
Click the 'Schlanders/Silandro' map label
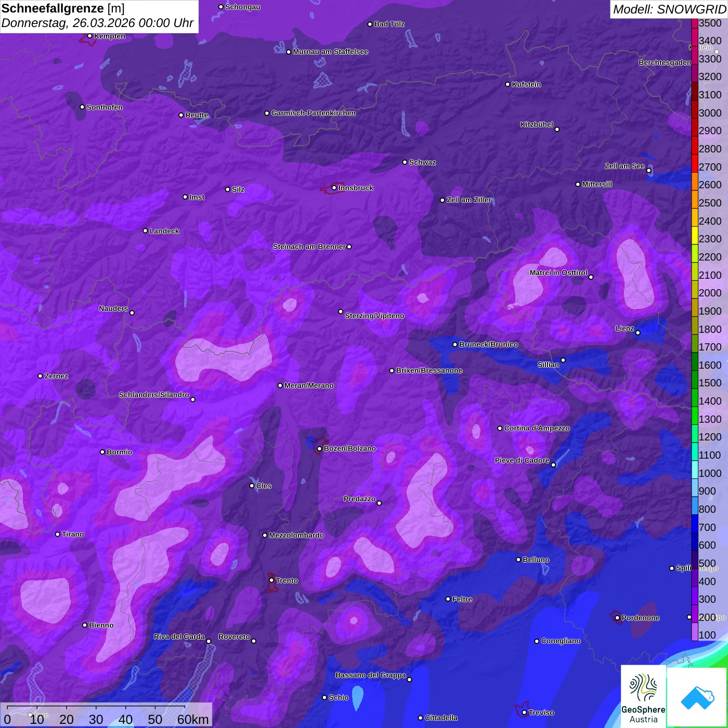[154, 395]
